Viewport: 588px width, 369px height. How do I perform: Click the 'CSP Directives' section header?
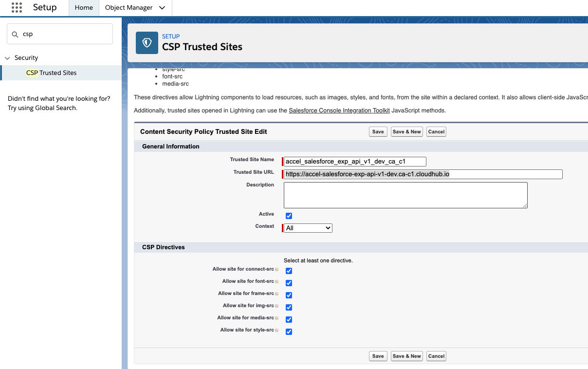coord(164,247)
